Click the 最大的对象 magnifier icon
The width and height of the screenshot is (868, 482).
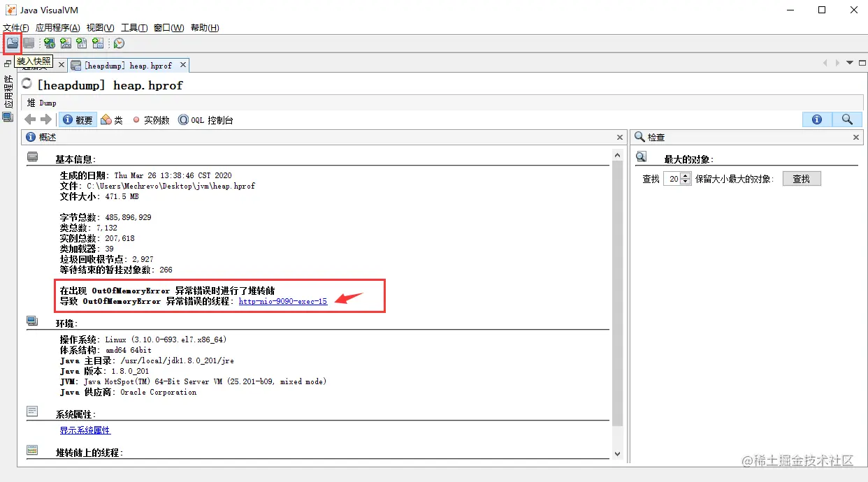pos(642,157)
